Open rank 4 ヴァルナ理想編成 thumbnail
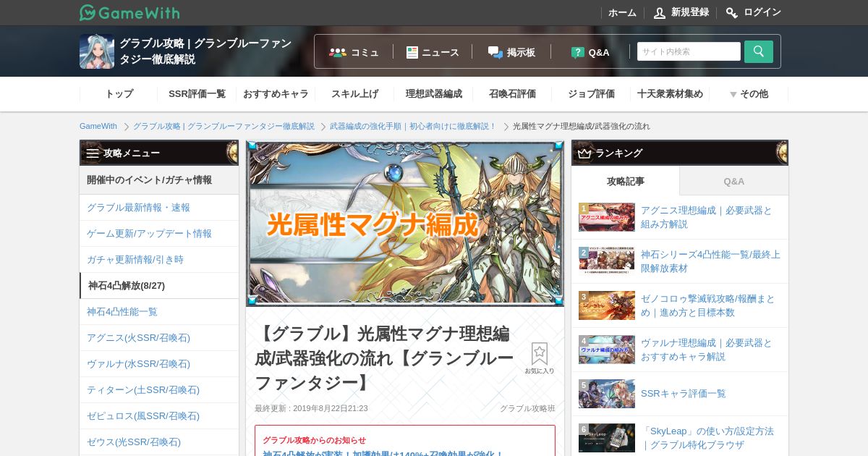This screenshot has width=868, height=456. [607, 350]
